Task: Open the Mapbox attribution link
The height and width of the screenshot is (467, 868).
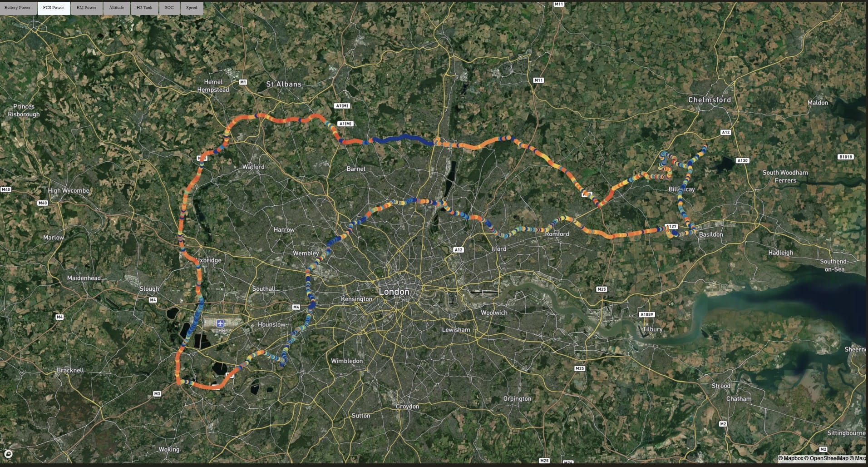Action: click(793, 459)
